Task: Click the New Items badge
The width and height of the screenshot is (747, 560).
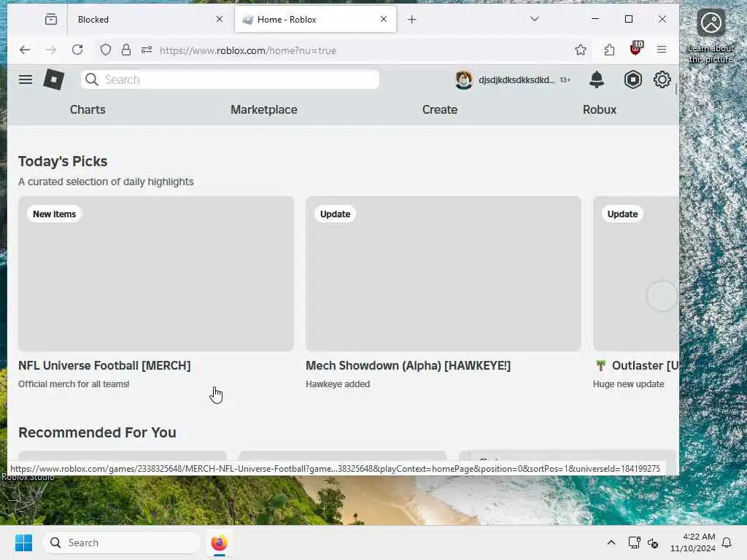Action: click(x=54, y=214)
